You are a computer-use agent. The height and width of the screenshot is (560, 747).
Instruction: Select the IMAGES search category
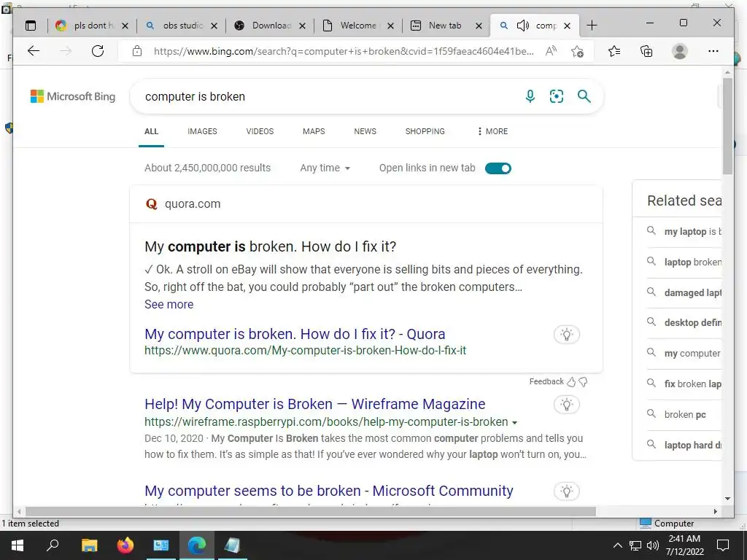click(202, 131)
